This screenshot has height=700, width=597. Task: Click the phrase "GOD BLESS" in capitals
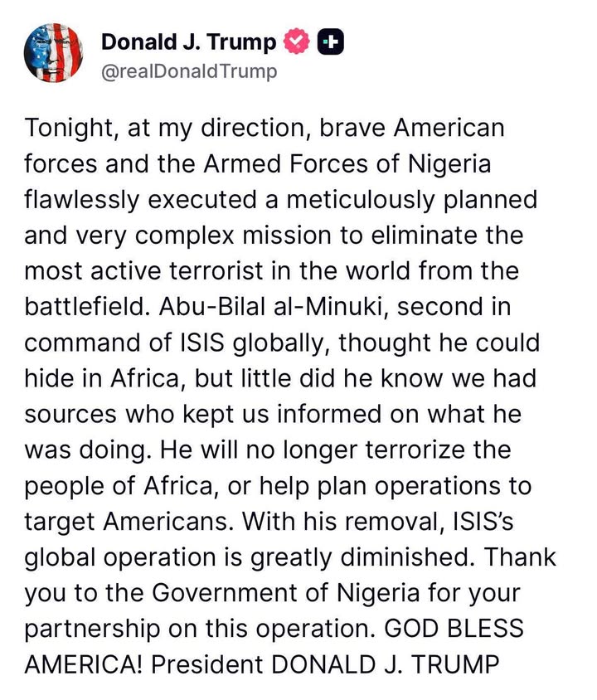[454, 629]
